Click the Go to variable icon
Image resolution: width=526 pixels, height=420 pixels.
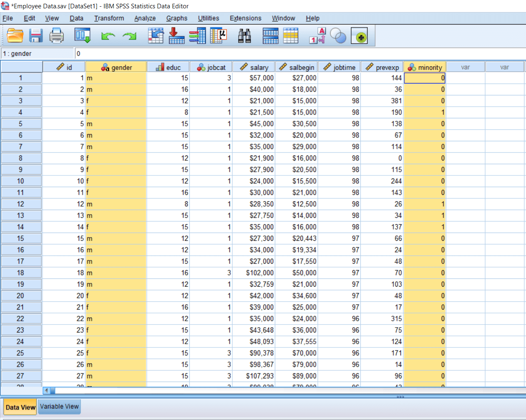pyautogui.click(x=176, y=36)
